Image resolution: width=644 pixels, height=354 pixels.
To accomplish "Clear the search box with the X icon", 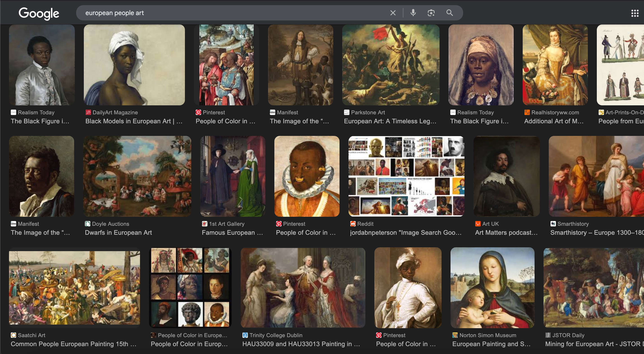I will (393, 13).
